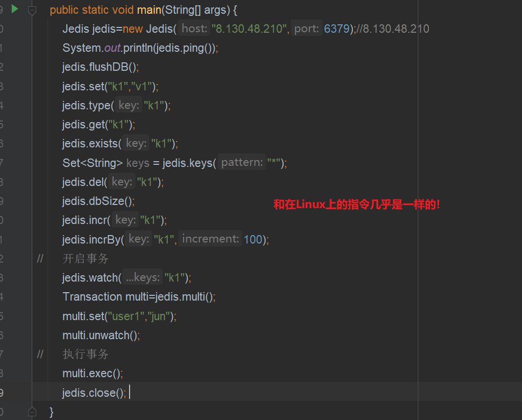Click the fold end marker at closing brace
The height and width of the screenshot is (420, 522).
pos(32,412)
